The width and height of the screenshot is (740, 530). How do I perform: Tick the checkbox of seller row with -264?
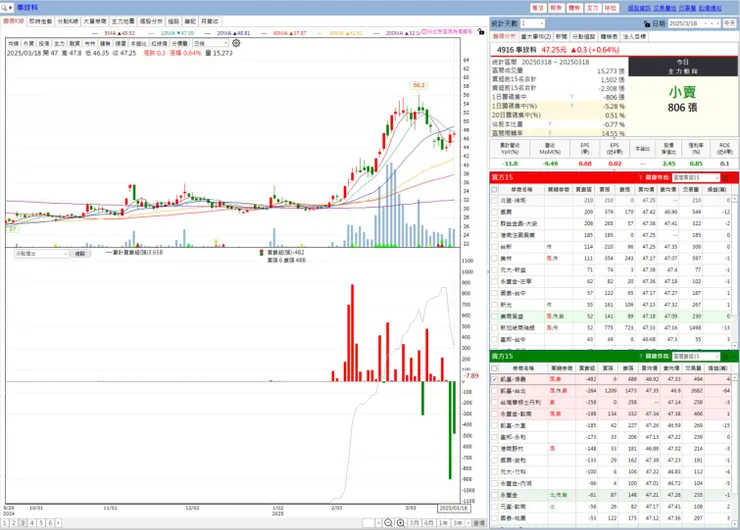[x=494, y=391]
